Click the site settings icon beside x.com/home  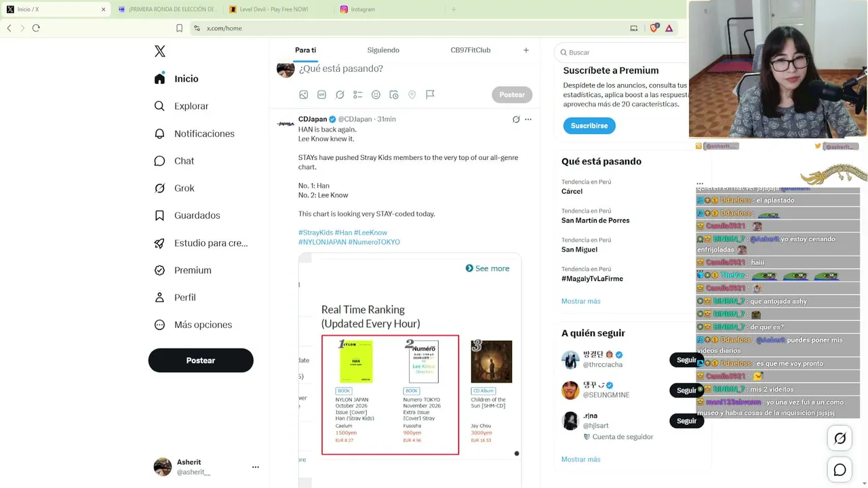tap(197, 28)
